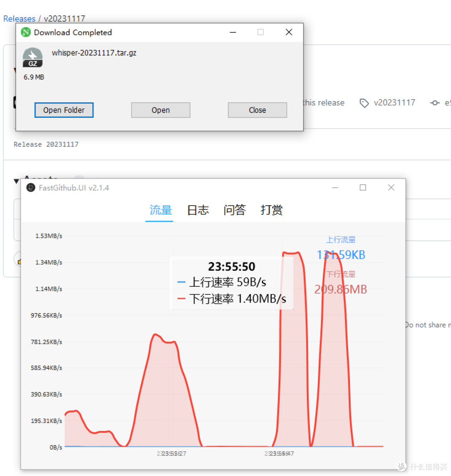Click the tag icon beside v20231117
Screen dimensions: 451x476
coord(364,102)
